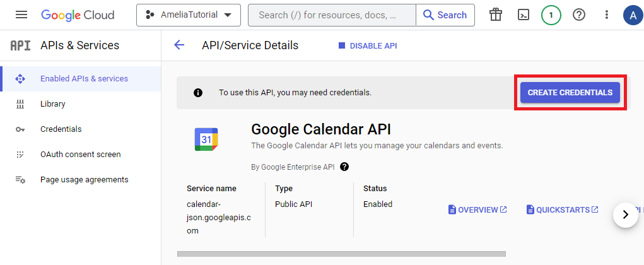The width and height of the screenshot is (644, 265).
Task: Select Enabled APIs & services
Action: [x=84, y=79]
